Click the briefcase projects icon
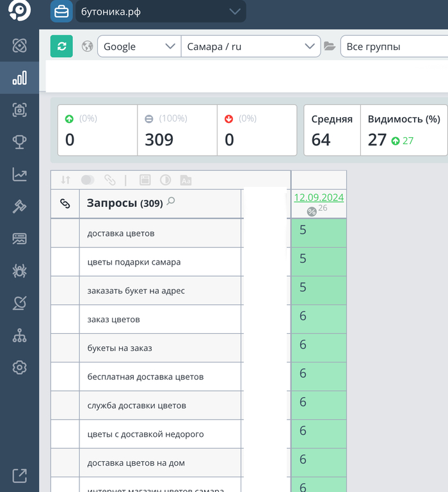 (x=61, y=12)
